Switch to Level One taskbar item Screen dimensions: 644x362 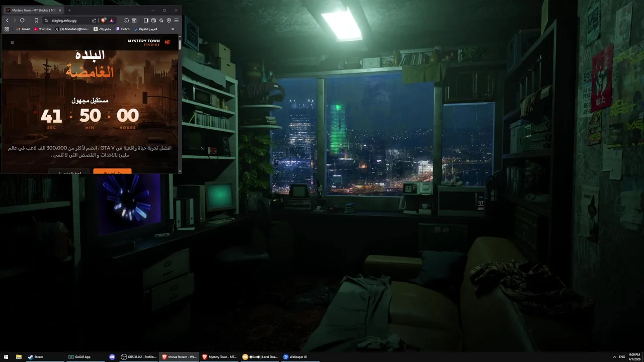pos(260,357)
